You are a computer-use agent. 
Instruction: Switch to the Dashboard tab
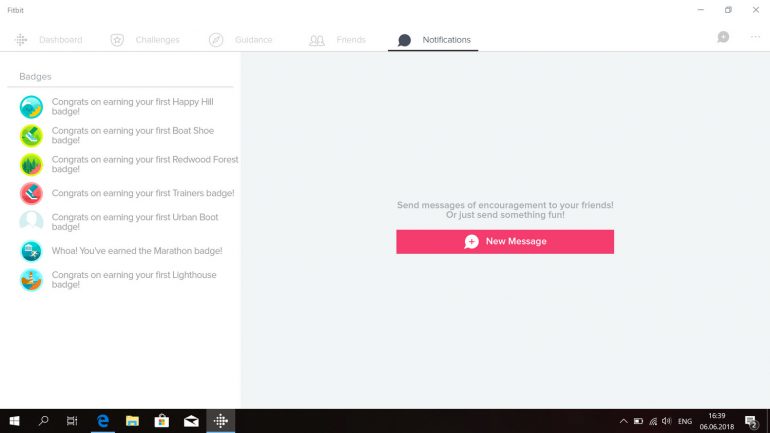pos(49,40)
